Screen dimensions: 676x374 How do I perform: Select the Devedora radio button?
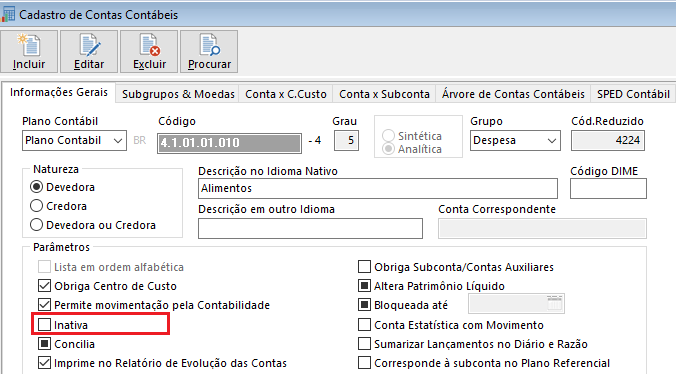tap(37, 187)
